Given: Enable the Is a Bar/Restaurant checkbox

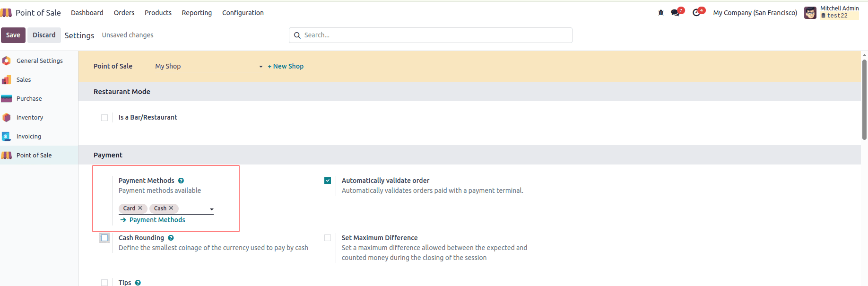Looking at the screenshot, I should [x=104, y=118].
